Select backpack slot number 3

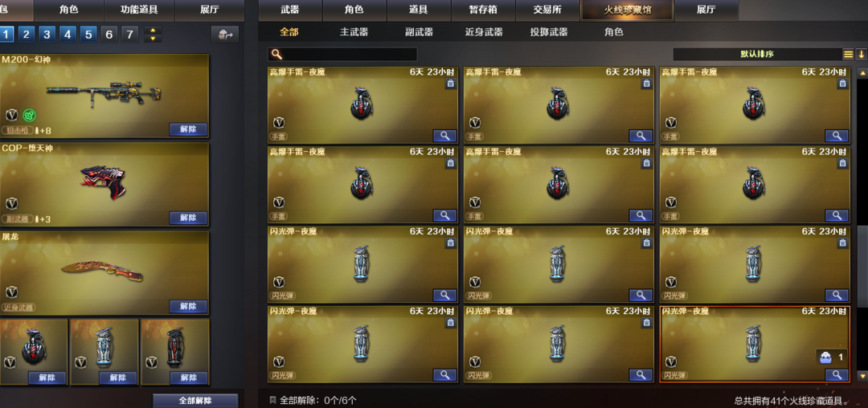tap(47, 35)
